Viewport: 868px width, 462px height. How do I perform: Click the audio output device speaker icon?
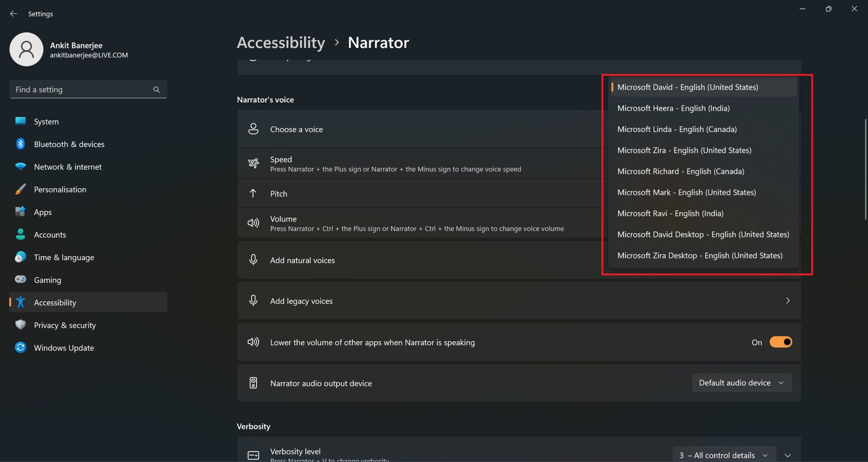[253, 383]
